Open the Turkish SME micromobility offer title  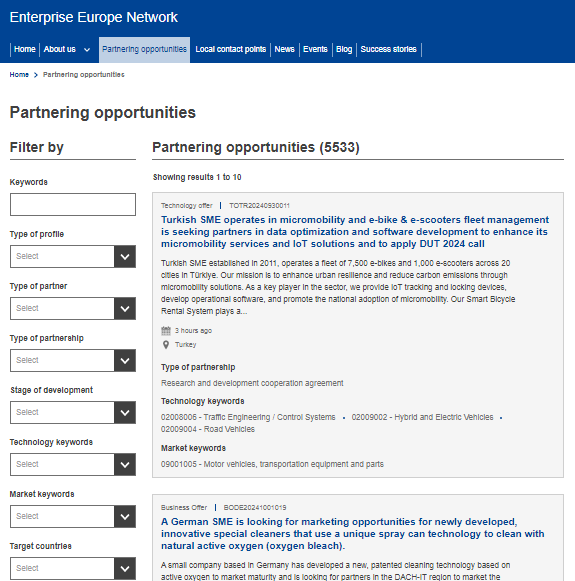(355, 232)
